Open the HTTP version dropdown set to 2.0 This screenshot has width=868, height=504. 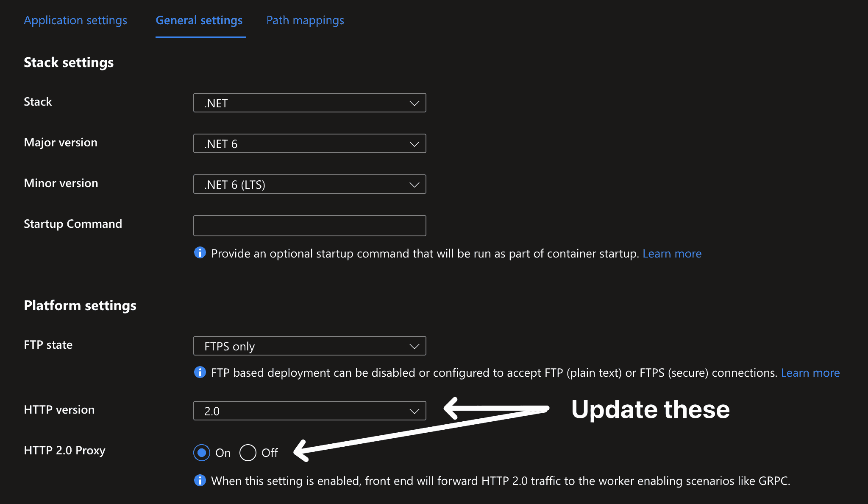(309, 411)
